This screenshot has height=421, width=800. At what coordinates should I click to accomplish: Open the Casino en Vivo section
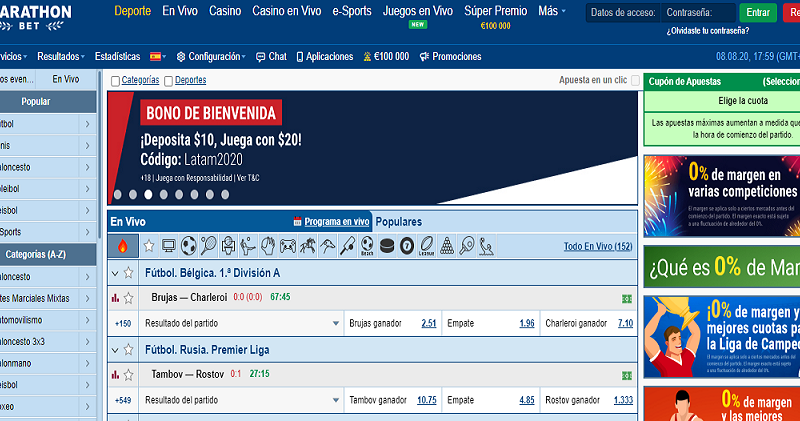click(x=287, y=11)
